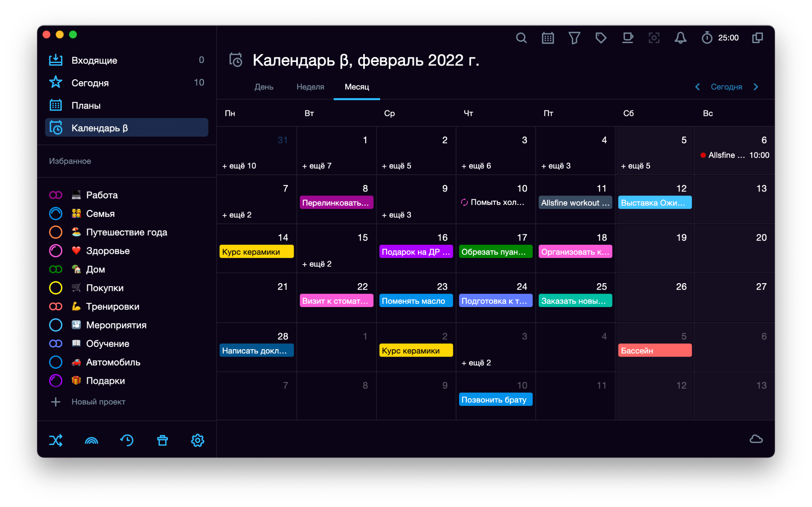Open the tags icon in the toolbar
Viewport: 812px width, 507px height.
[601, 38]
